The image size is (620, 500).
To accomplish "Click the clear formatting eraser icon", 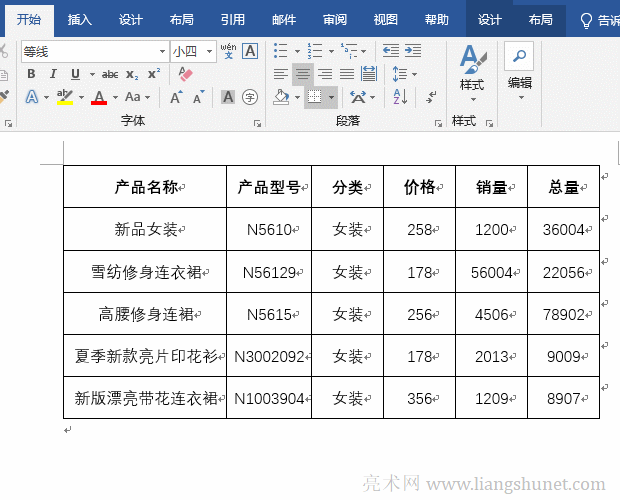I will 184,74.
